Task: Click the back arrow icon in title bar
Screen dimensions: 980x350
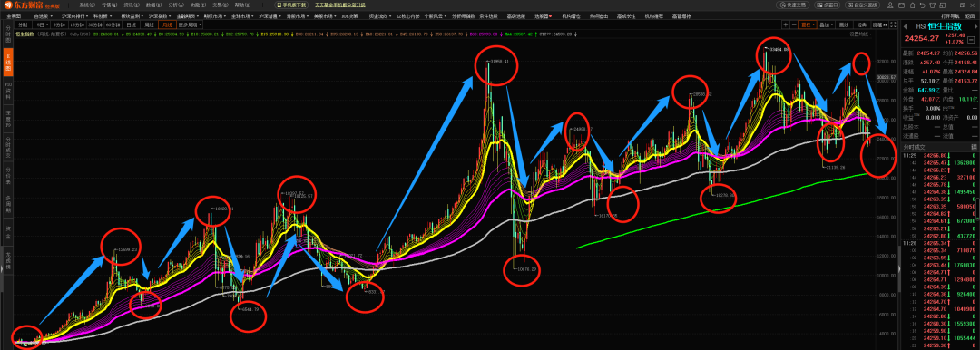Action: tap(923, 5)
